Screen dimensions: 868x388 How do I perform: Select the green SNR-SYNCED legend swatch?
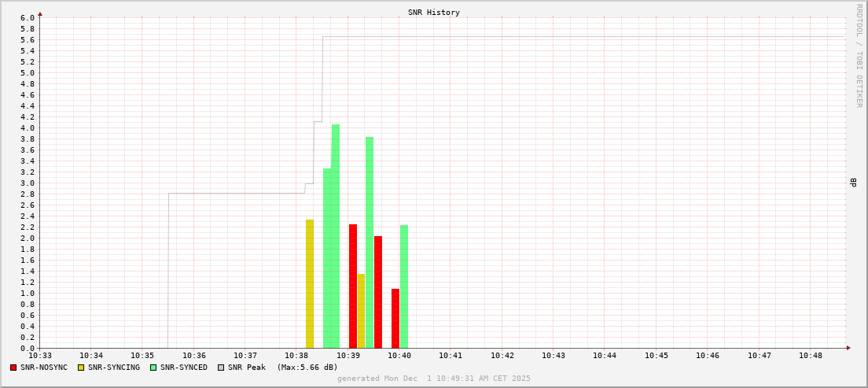(x=154, y=368)
